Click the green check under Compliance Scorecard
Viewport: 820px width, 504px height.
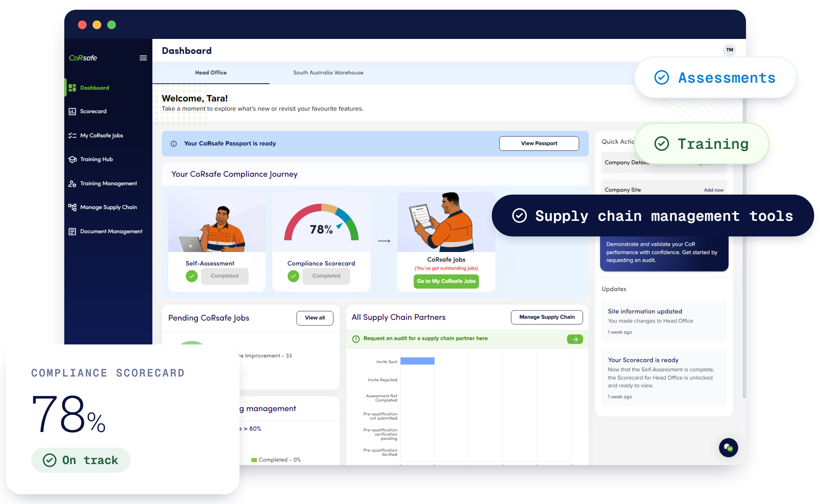tap(293, 276)
